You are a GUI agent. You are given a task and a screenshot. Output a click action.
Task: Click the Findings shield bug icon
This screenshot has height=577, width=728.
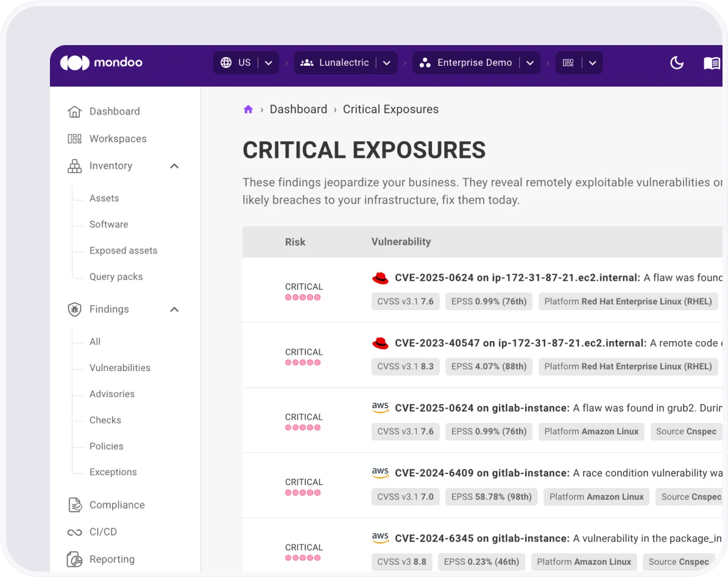click(x=74, y=310)
